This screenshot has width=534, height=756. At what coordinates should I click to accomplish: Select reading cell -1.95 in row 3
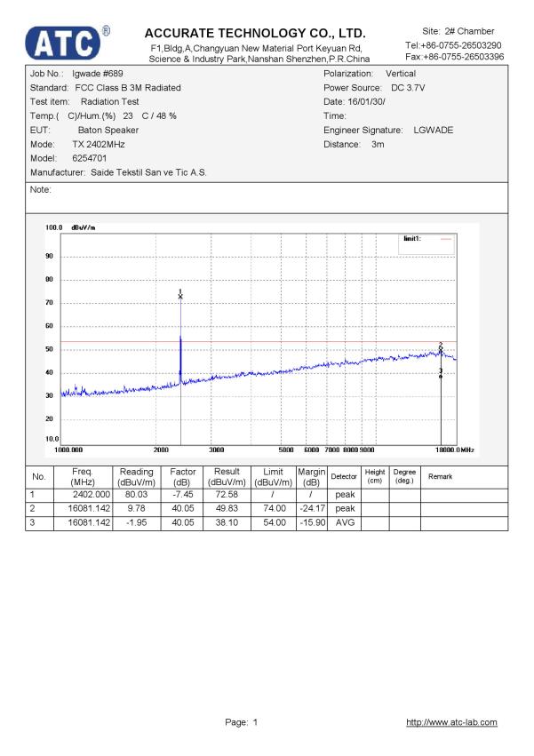[x=137, y=522]
